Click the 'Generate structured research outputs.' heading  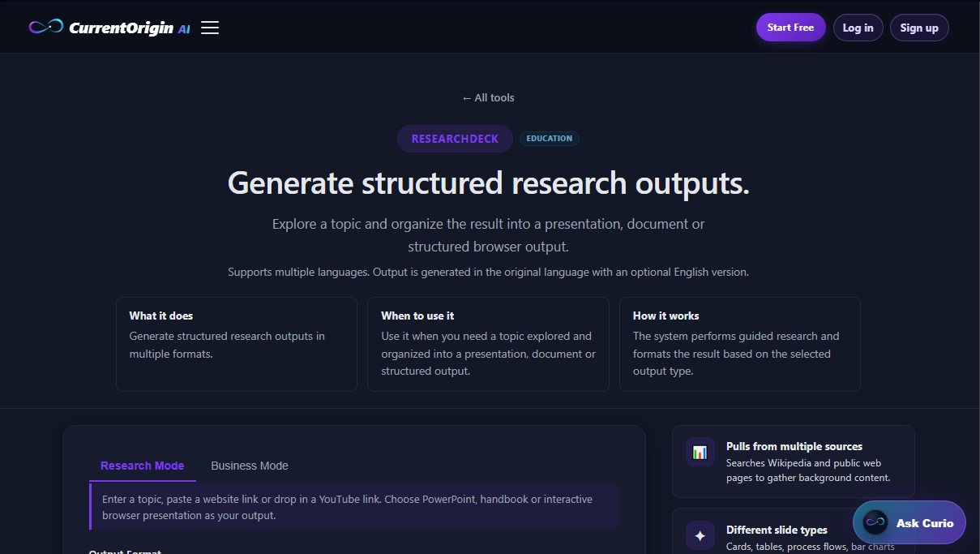pos(489,183)
